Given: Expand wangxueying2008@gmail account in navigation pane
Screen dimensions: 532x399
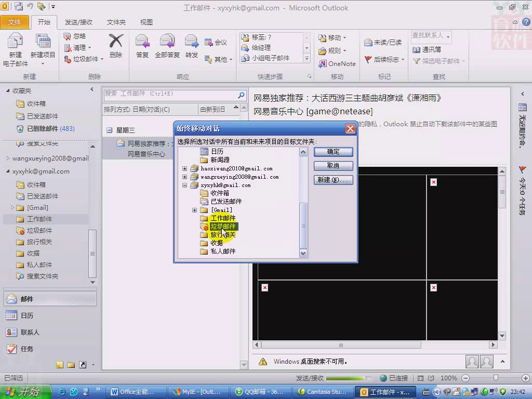Looking at the screenshot, I should point(8,158).
